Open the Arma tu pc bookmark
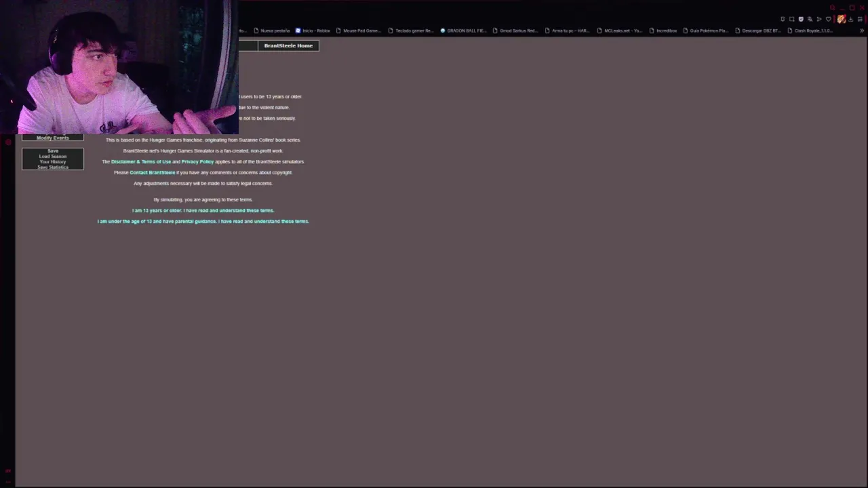The image size is (868, 488). 567,30
